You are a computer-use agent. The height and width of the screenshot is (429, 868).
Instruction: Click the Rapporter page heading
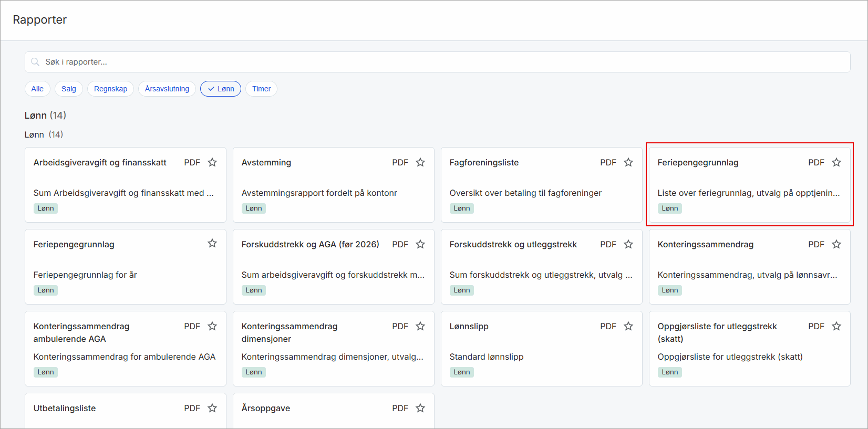point(40,20)
